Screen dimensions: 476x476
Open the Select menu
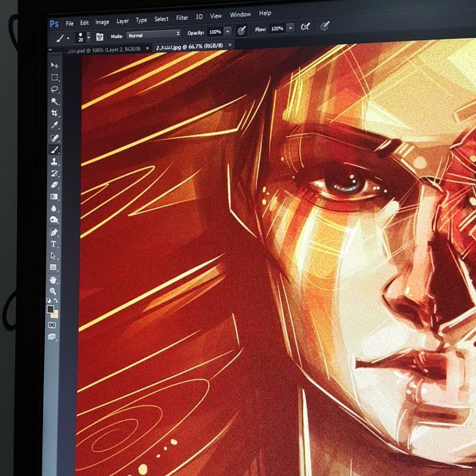[x=161, y=19]
